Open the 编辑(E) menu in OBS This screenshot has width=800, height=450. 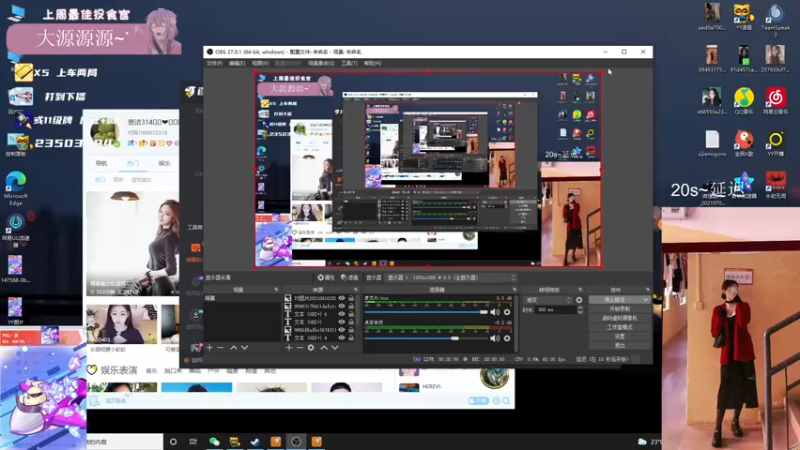(x=237, y=63)
